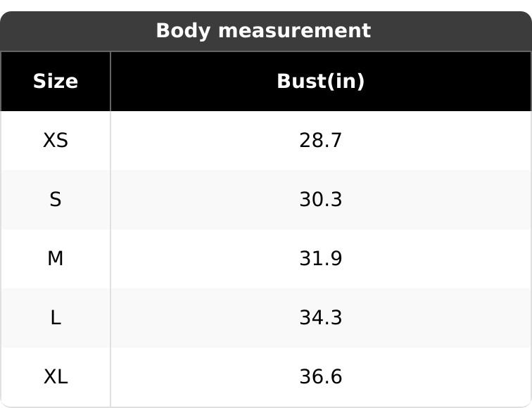Image resolution: width=532 pixels, height=408 pixels.
Task: Click the 28.7 bust value
Action: point(320,141)
